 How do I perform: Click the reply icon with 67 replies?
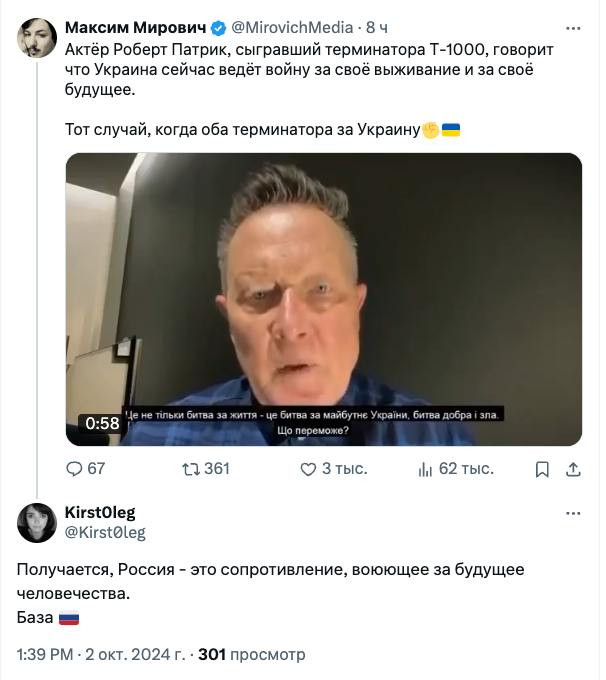(75, 468)
